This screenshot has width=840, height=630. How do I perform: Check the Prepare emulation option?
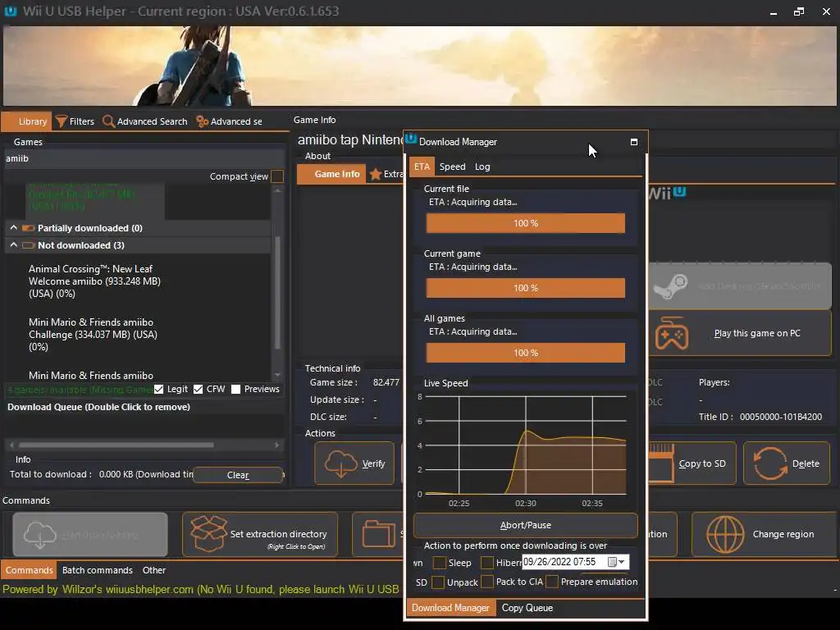pos(552,582)
